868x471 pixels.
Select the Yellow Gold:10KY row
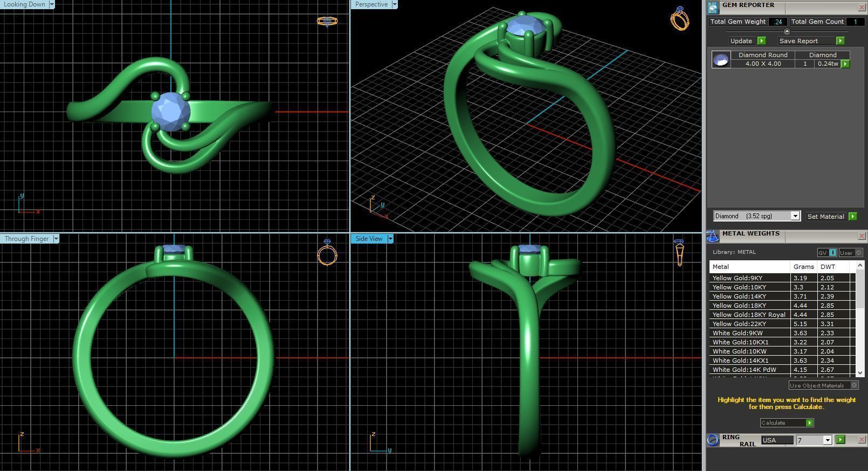(782, 287)
